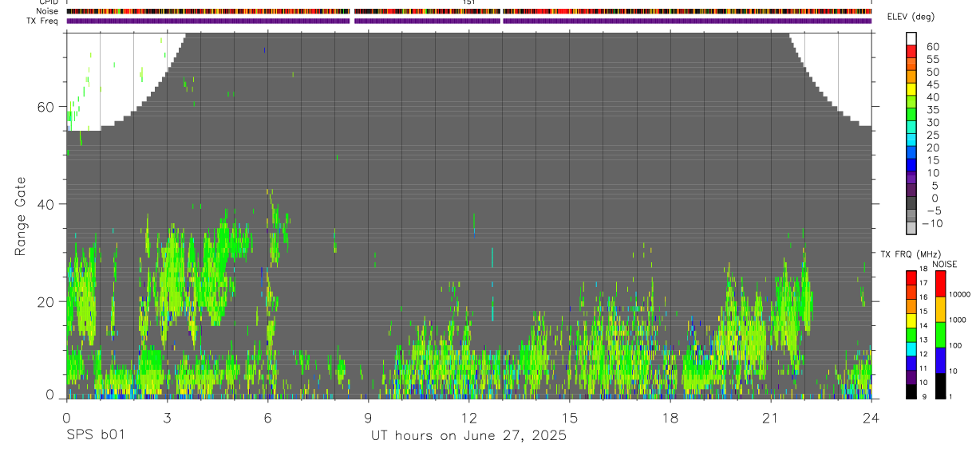The width and height of the screenshot is (980, 452).
Task: Click the '40' tick label on Range Gate axis
Action: pos(45,204)
